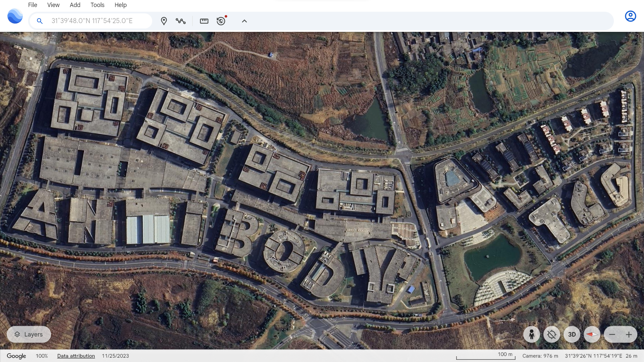Click the Add placemark pin icon

coord(164,21)
